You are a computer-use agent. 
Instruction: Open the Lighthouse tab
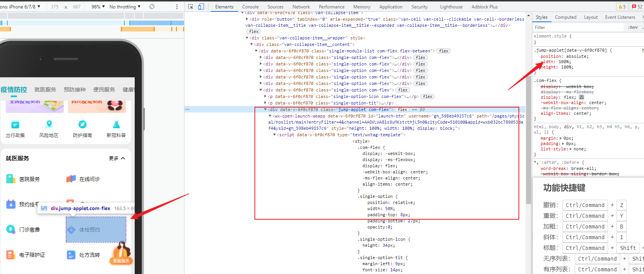coord(451,7)
